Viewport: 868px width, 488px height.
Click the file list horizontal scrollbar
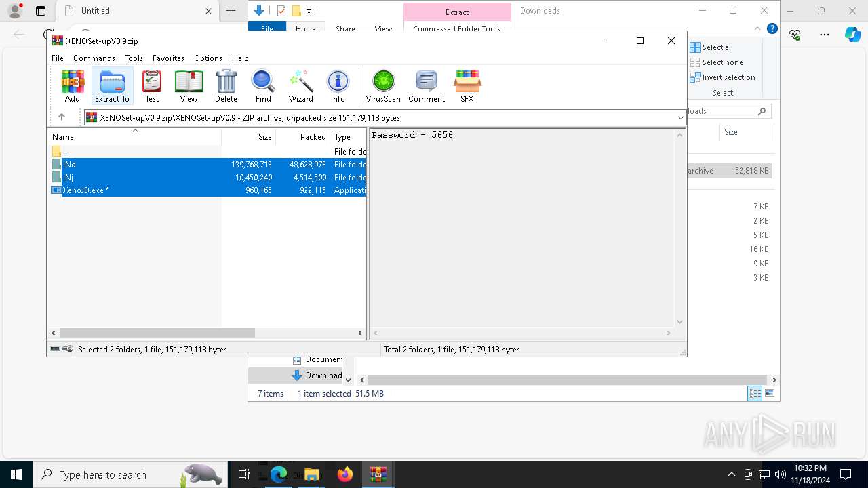(157, 333)
